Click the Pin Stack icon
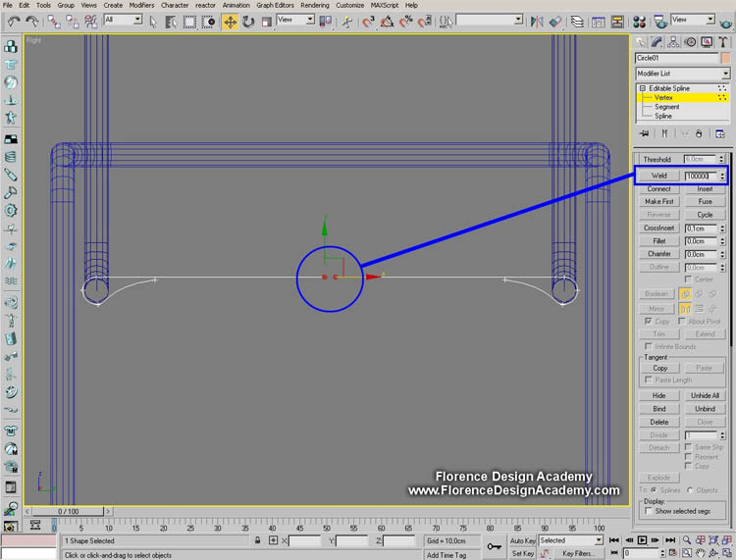This screenshot has width=736, height=560. tap(645, 133)
